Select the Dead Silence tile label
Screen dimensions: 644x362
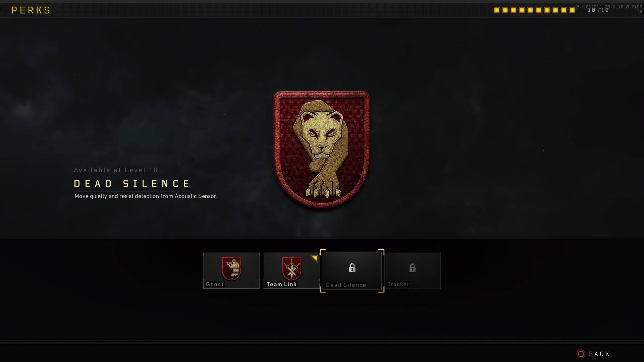(346, 285)
